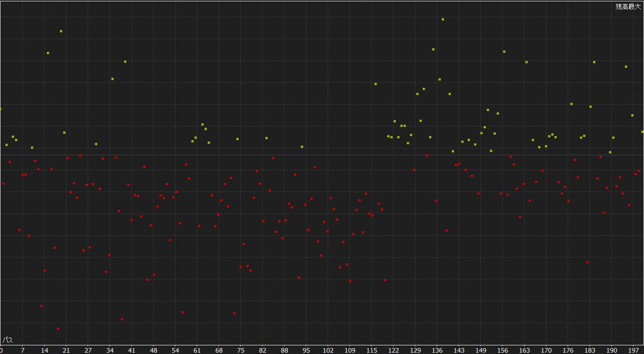
Task: Select axis tick label 122
Action: click(x=394, y=350)
